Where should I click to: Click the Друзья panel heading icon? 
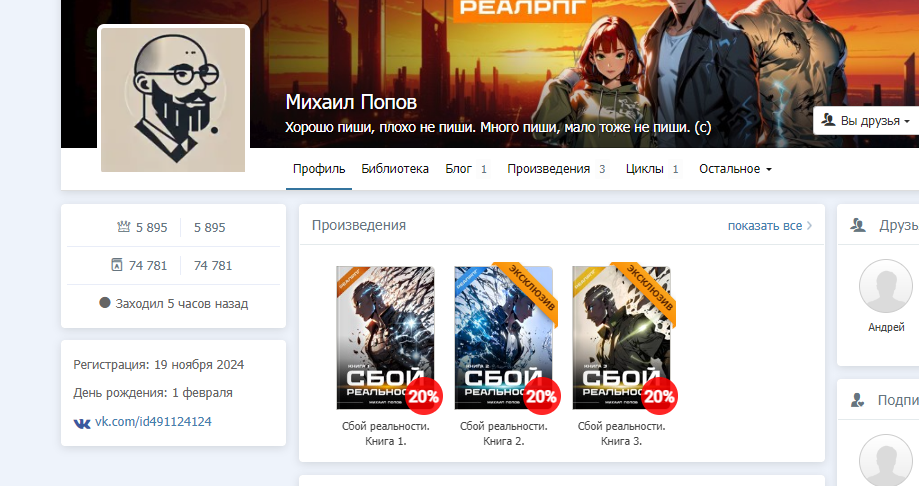[858, 225]
